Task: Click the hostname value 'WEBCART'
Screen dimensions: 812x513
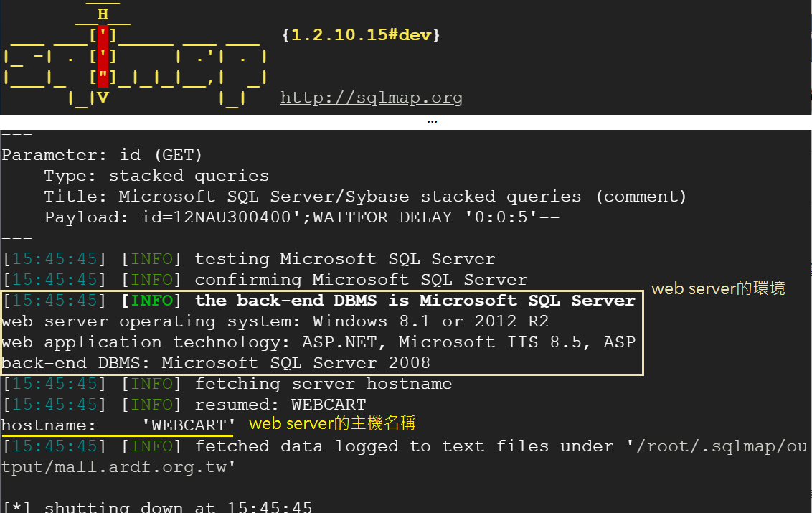Action: 189,425
